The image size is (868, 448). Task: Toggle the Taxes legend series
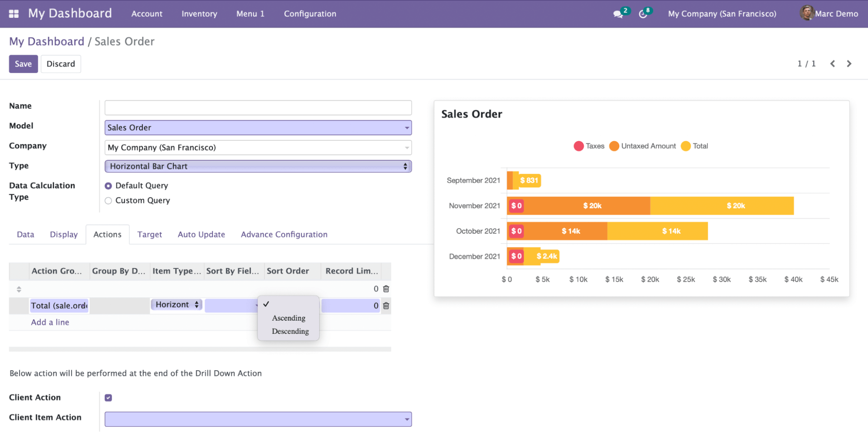pyautogui.click(x=589, y=146)
